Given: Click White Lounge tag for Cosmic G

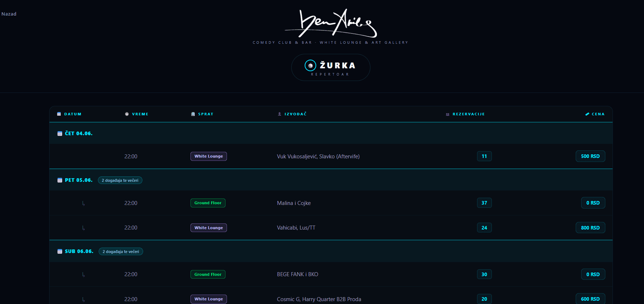Looking at the screenshot, I should tap(209, 299).
